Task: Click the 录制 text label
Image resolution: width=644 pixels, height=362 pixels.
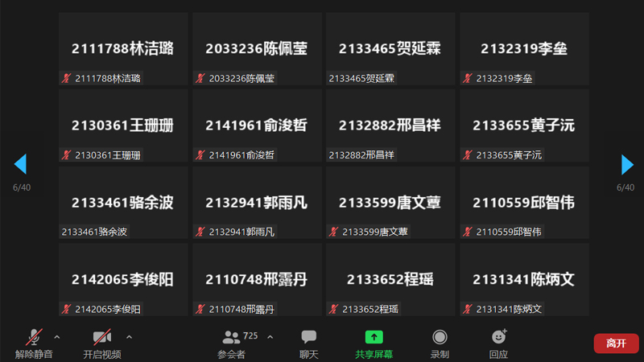Action: pyautogui.click(x=440, y=354)
